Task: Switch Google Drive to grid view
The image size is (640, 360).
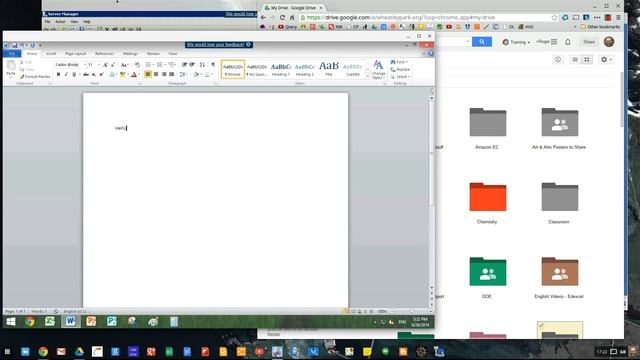Action: (x=587, y=60)
